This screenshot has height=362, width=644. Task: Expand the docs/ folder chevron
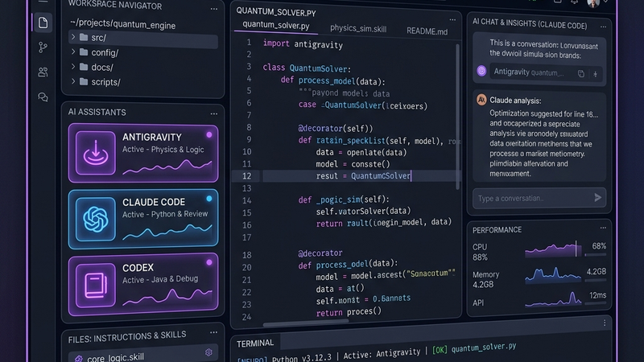[x=73, y=67]
